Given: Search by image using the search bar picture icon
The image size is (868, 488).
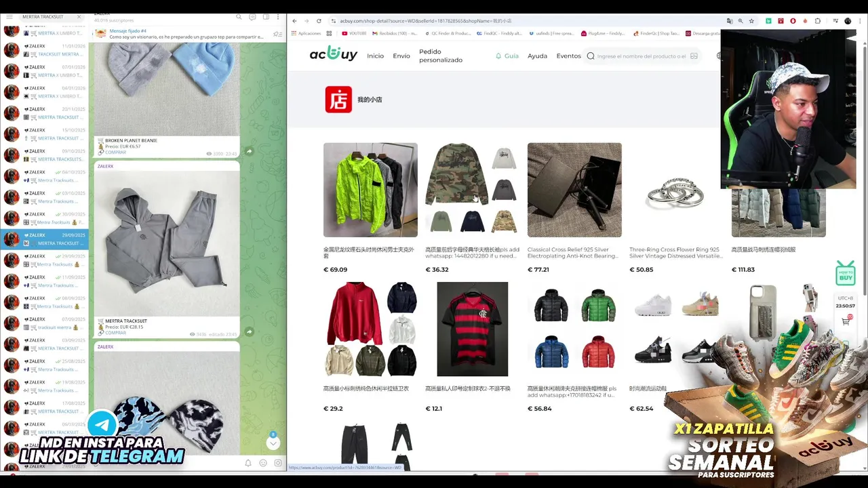Looking at the screenshot, I should click(694, 56).
